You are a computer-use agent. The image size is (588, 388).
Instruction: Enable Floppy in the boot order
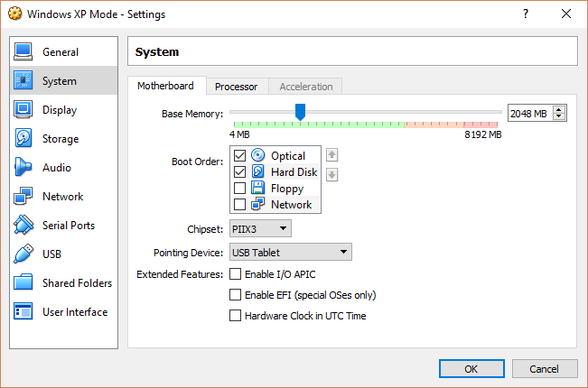coord(240,189)
